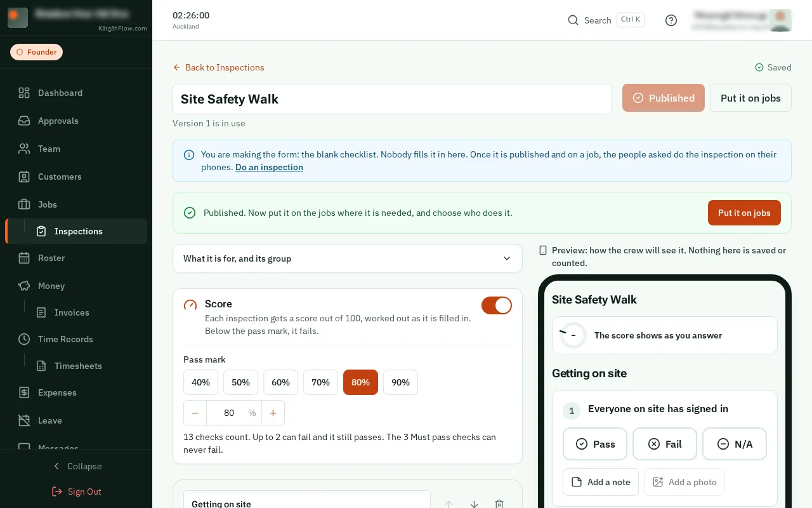This screenshot has height=508, width=812.
Task: Sign out of the account
Action: click(76, 491)
